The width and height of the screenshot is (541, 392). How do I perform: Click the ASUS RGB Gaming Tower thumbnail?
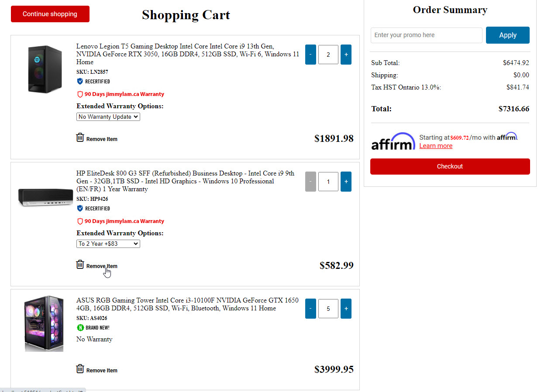[x=44, y=324]
